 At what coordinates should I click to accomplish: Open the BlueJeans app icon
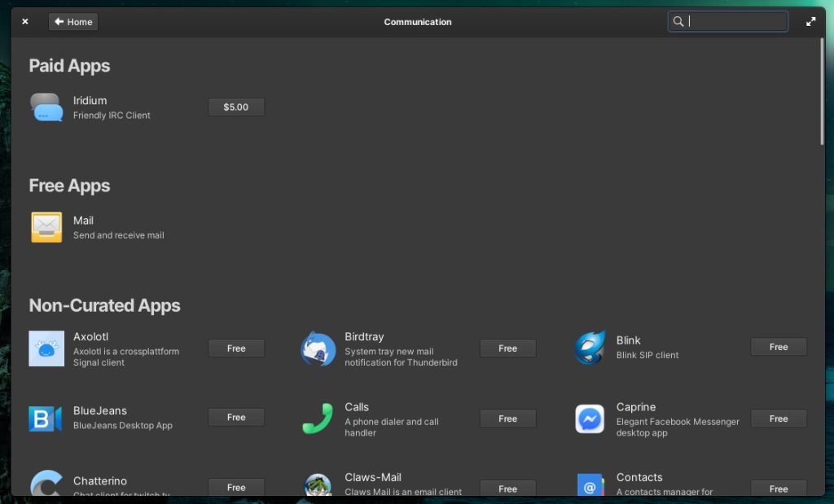point(46,418)
